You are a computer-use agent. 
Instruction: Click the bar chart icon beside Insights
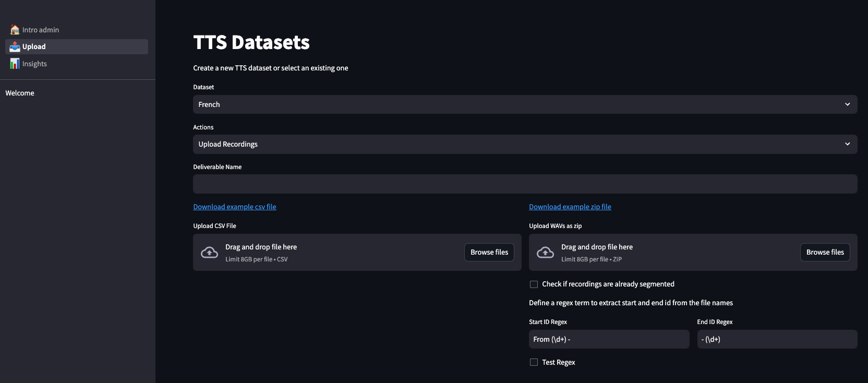click(x=15, y=64)
